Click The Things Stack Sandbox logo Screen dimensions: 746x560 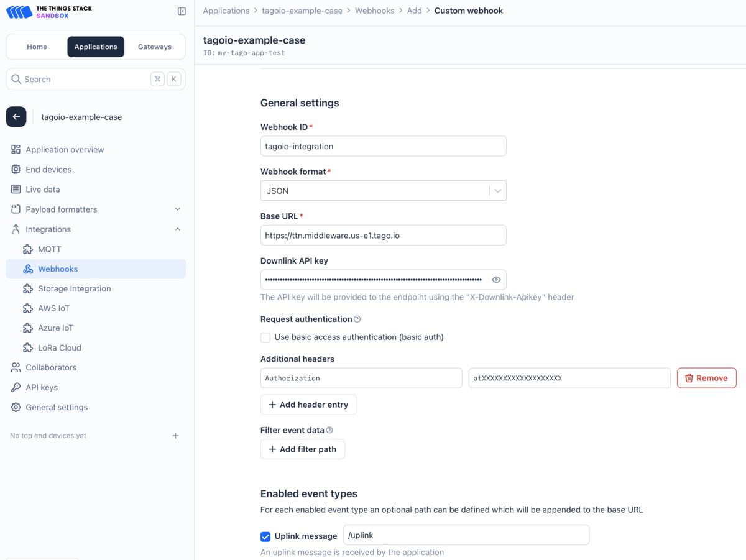(x=49, y=12)
